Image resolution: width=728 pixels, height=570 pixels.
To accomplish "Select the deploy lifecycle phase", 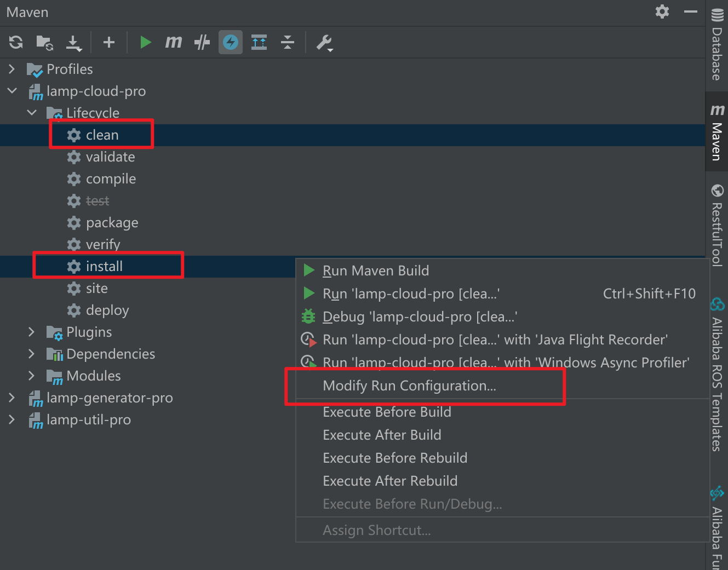I will click(x=107, y=310).
